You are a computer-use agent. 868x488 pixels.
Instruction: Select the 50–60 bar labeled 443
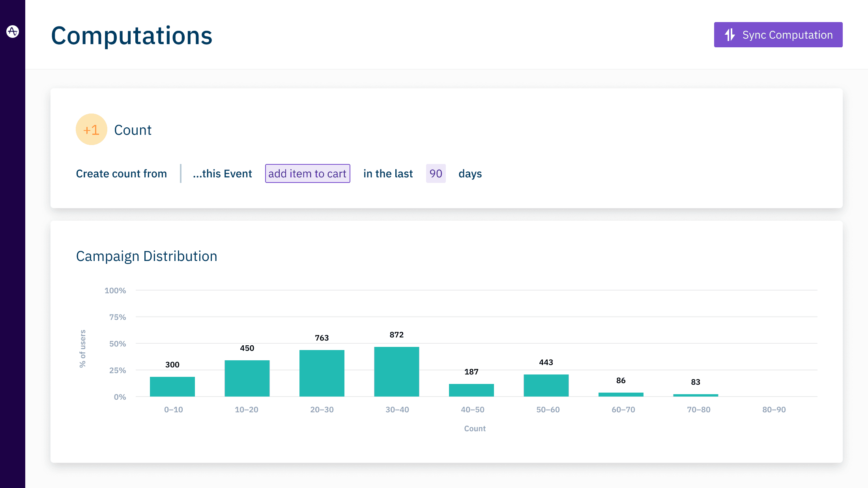tap(546, 385)
